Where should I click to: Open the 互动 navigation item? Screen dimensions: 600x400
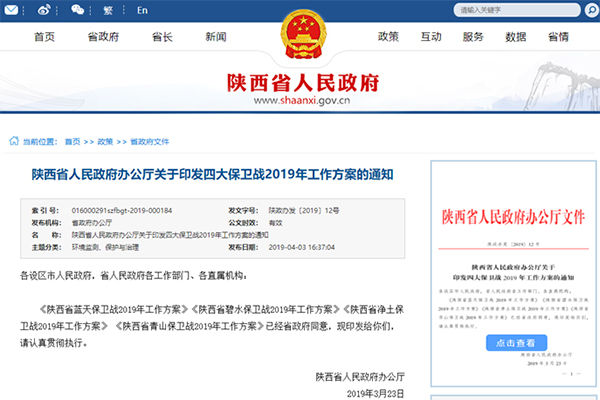tap(431, 37)
